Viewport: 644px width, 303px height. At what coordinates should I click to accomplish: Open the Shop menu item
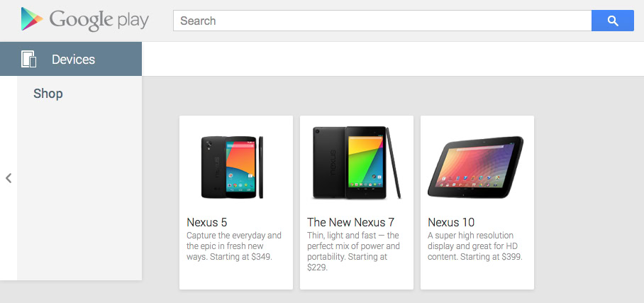tap(48, 94)
